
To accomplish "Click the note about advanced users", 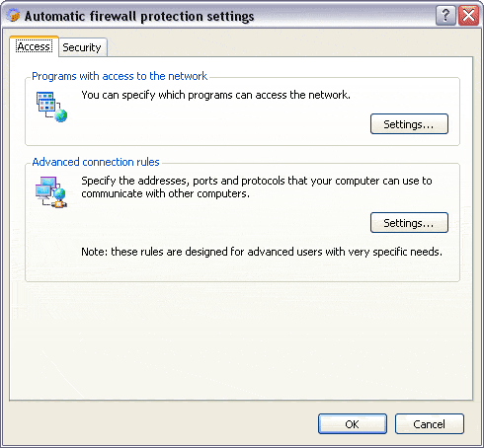I will (262, 252).
